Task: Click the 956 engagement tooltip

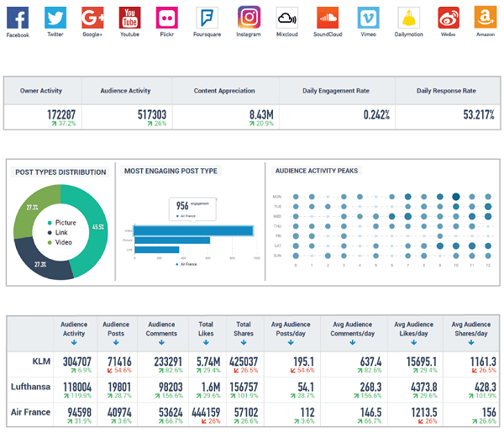Action: pyautogui.click(x=193, y=209)
